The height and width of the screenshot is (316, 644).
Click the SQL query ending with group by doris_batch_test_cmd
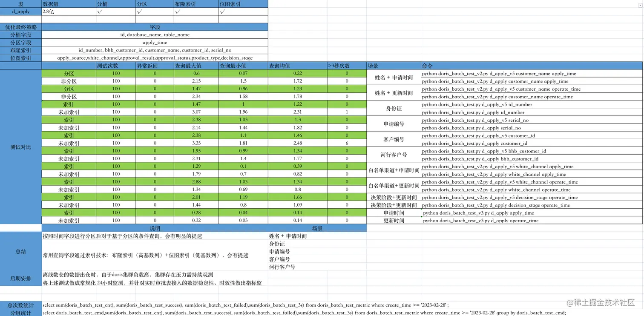click(304, 313)
